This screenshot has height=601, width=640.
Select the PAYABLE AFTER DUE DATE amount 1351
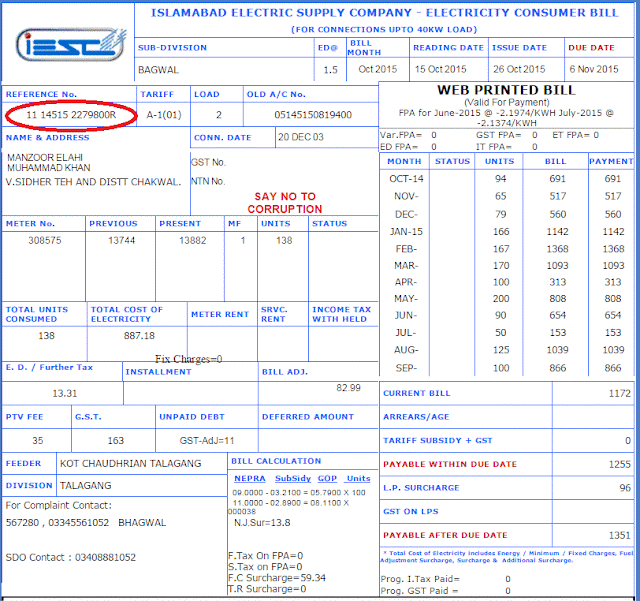tap(620, 535)
